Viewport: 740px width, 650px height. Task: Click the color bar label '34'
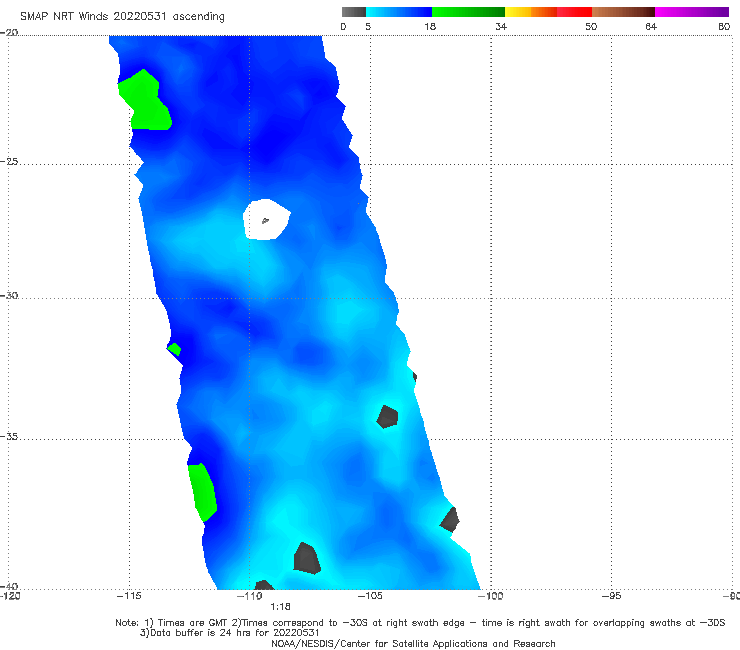[501, 26]
